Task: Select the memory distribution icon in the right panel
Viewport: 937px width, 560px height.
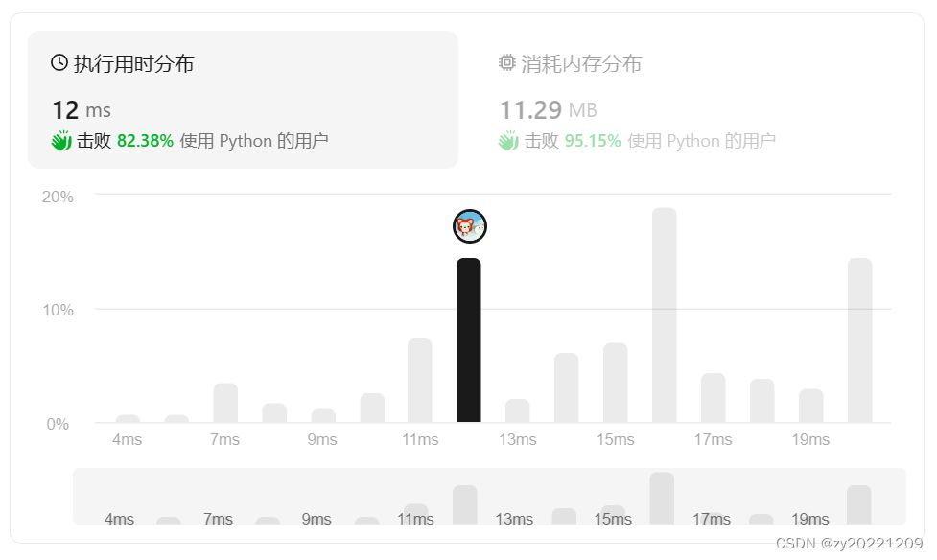Action: (506, 63)
